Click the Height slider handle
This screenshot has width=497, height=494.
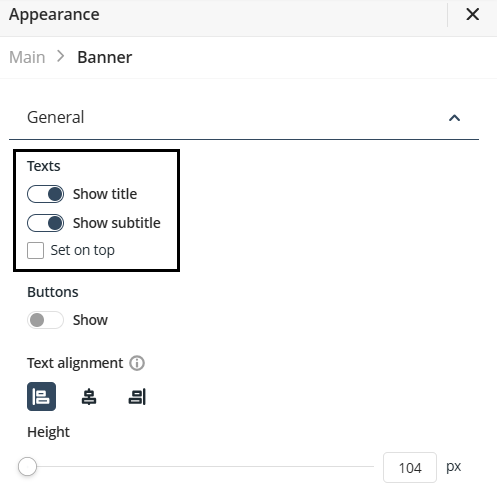[x=27, y=467]
